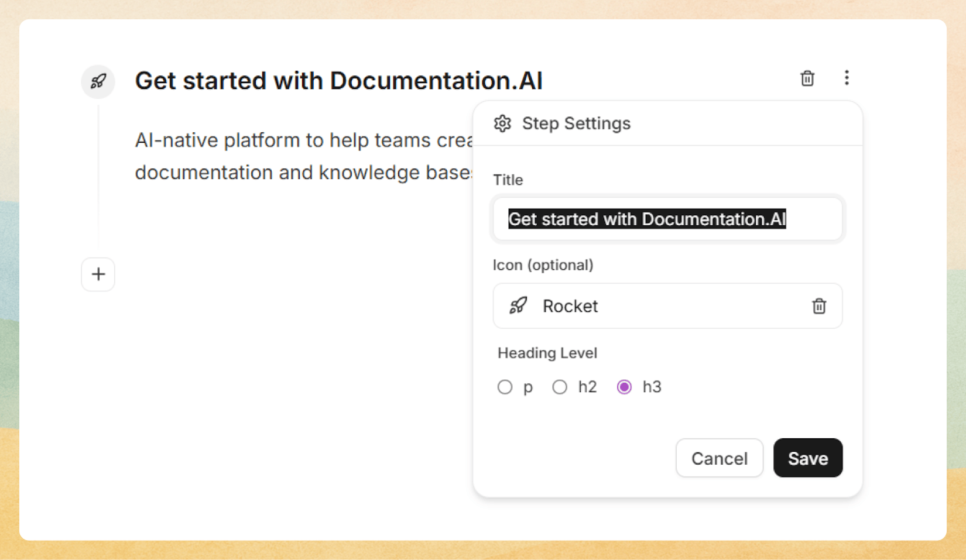Remove the Rocket icon with its trash button
Viewport: 966px width, 560px height.
(x=818, y=306)
